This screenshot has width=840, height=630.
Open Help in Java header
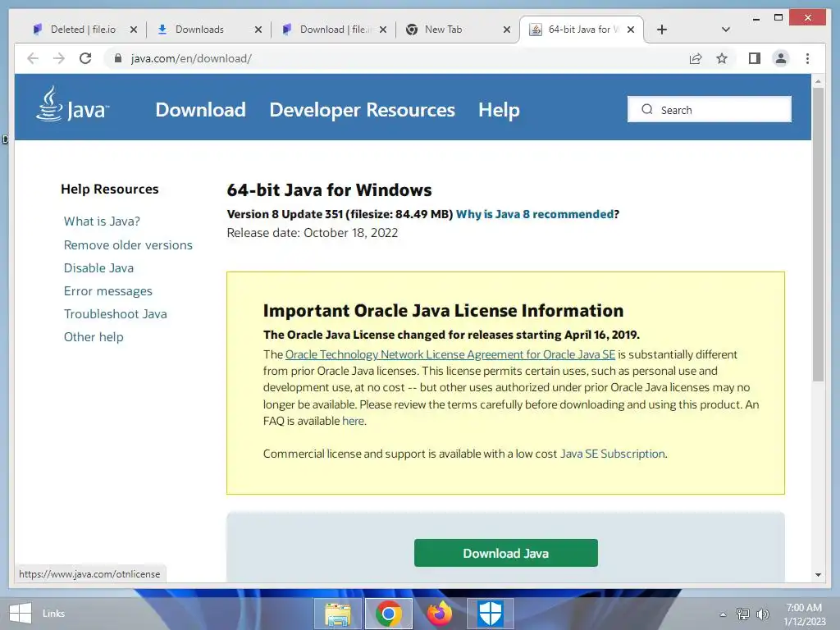[499, 110]
